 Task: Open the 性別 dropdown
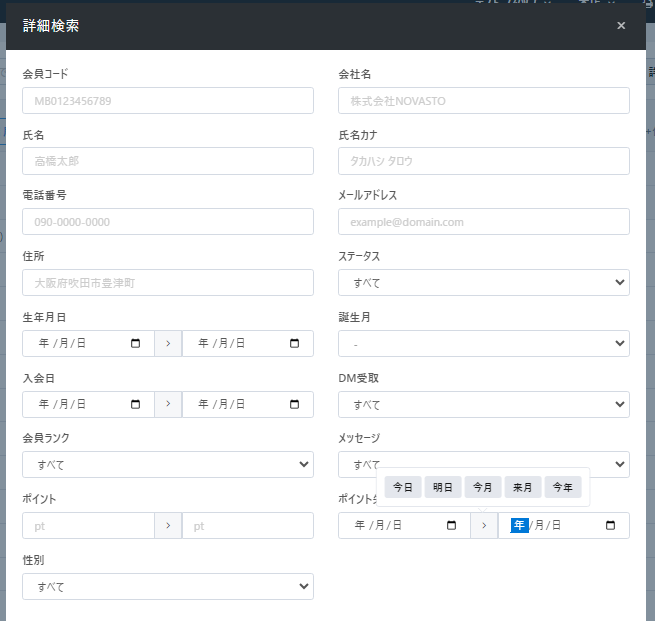point(168,586)
